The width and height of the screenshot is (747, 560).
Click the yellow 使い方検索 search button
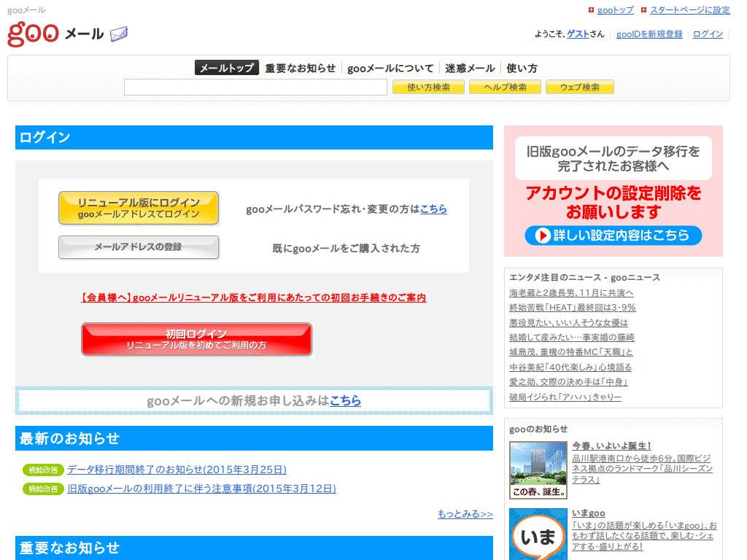tap(427, 87)
